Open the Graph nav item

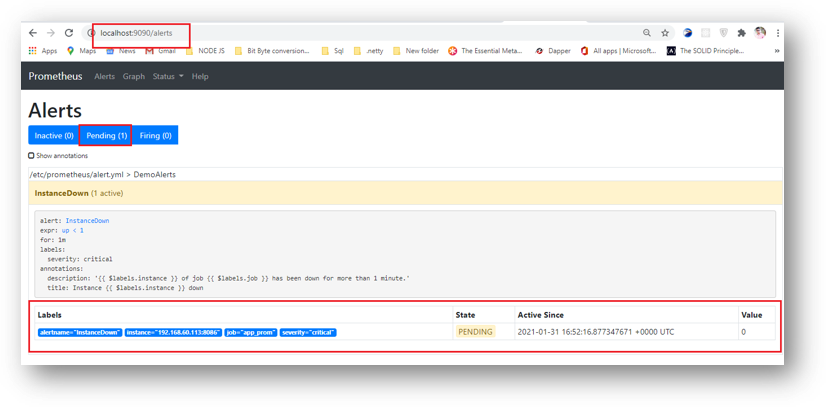(x=134, y=76)
